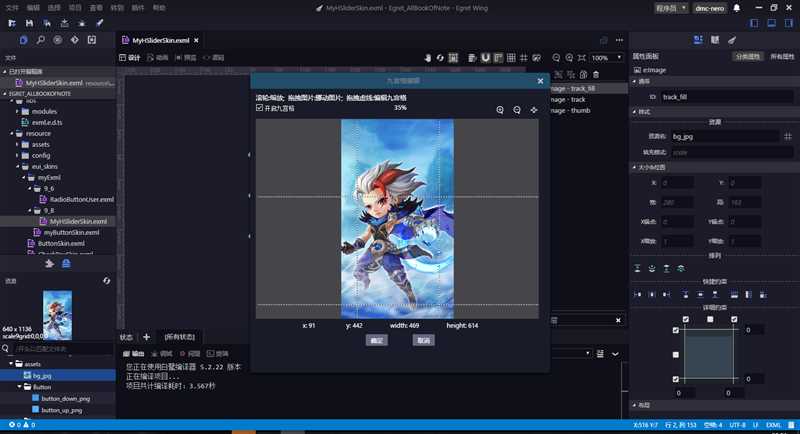Select RadioButtonUser.exml in file tree

82,199
